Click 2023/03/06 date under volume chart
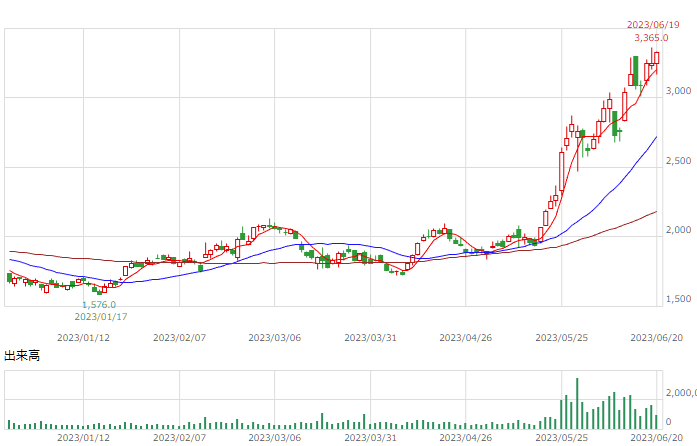697x446 pixels. (275, 438)
